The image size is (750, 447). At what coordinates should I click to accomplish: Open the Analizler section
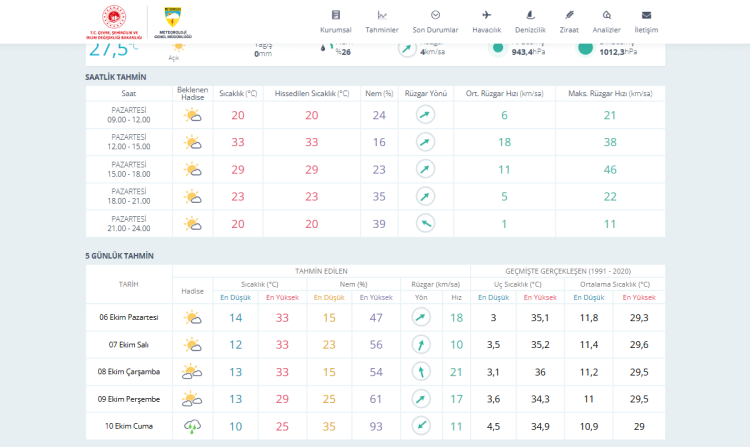point(607,21)
